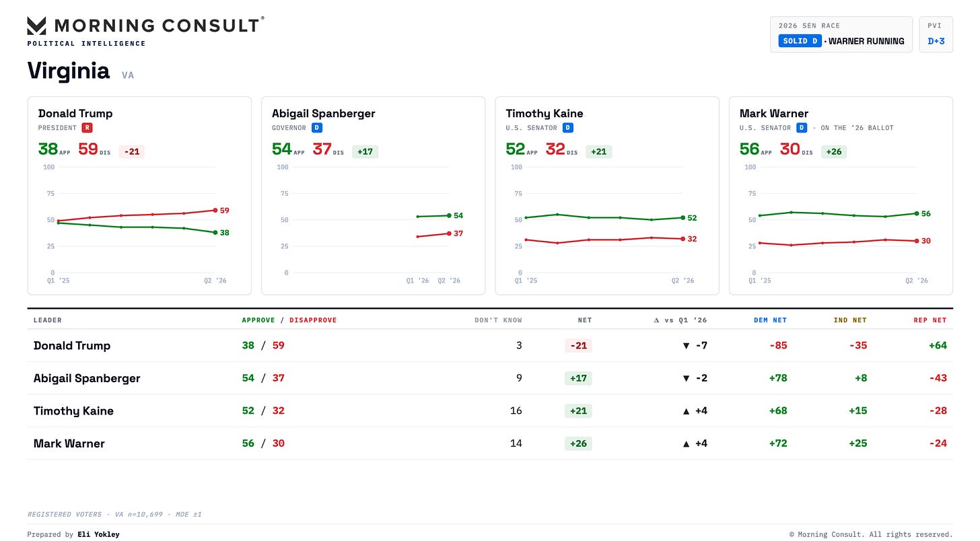This screenshot has width=980, height=541.
Task: Click the down triangle in Donald Trump's delta cell
Action: click(x=686, y=346)
